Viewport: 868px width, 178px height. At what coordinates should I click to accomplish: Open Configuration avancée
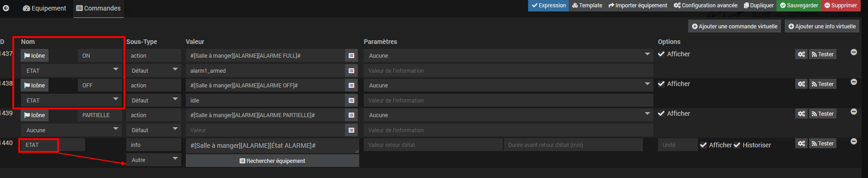[x=706, y=5]
